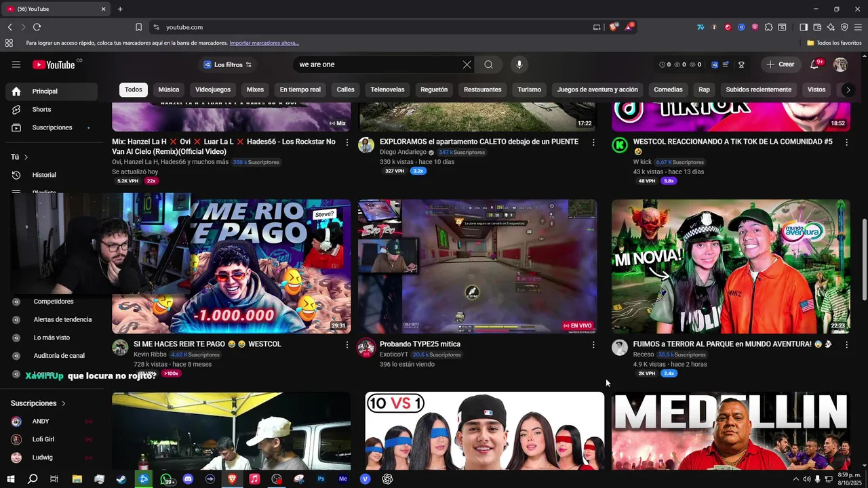This screenshot has width=868, height=488.
Task: Open the browser extensions puzzle icon
Action: click(768, 27)
